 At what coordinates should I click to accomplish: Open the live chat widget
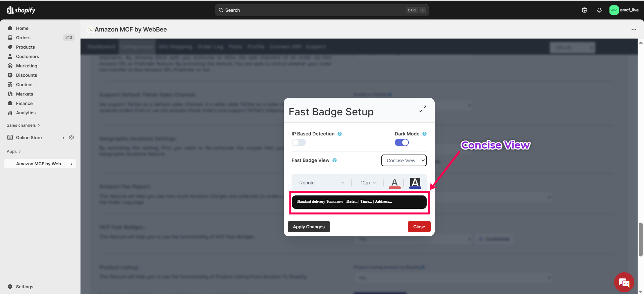point(624,282)
